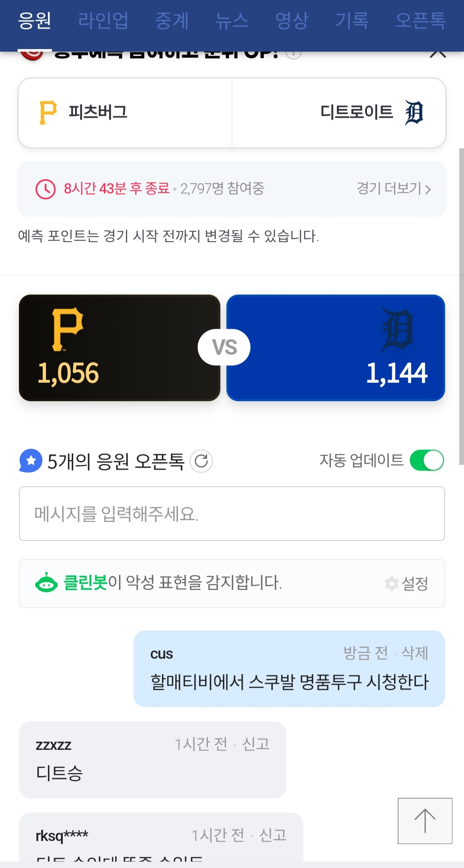
Task: Click the 메시지를 입력해주세요 input field
Action: click(x=232, y=514)
